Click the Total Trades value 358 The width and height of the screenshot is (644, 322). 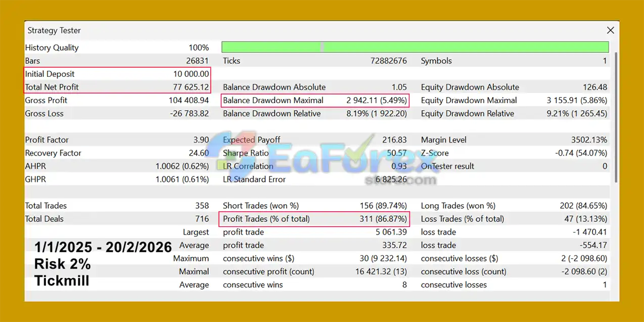(x=202, y=206)
